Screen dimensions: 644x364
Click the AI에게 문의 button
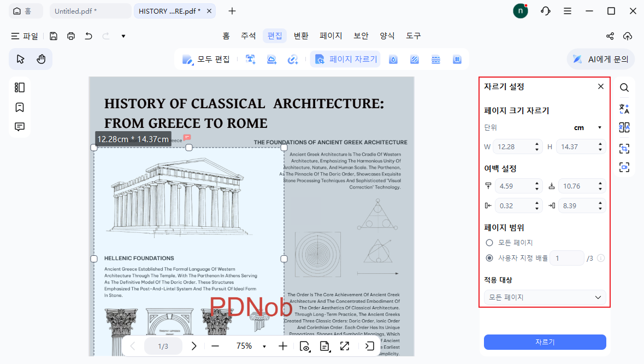(x=601, y=59)
